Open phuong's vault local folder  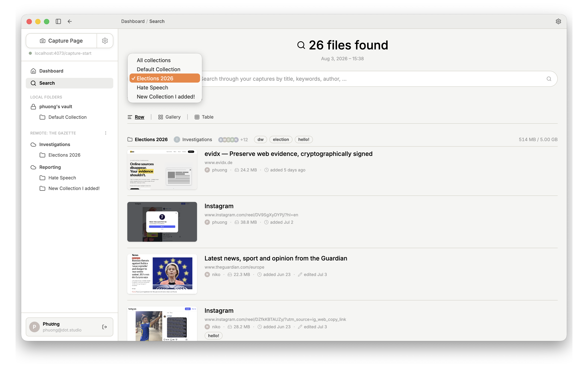pyautogui.click(x=70, y=107)
